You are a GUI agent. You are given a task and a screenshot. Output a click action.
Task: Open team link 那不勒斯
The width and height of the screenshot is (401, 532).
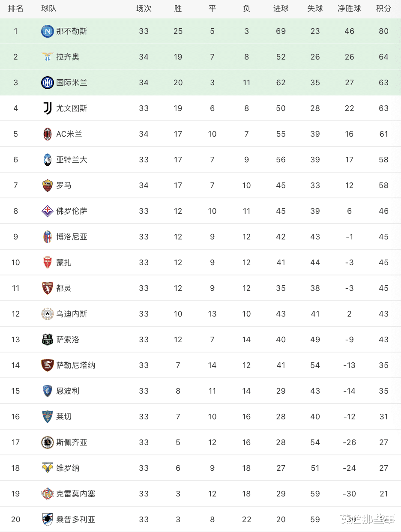(72, 31)
